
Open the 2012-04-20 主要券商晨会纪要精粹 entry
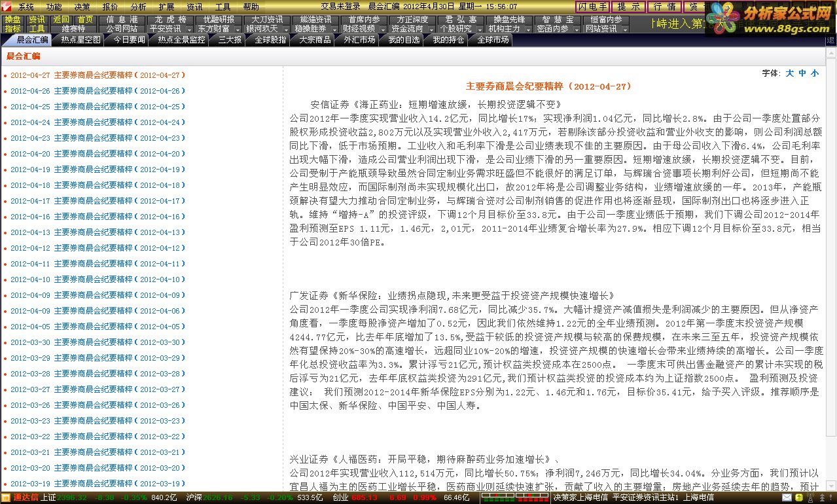click(x=98, y=154)
